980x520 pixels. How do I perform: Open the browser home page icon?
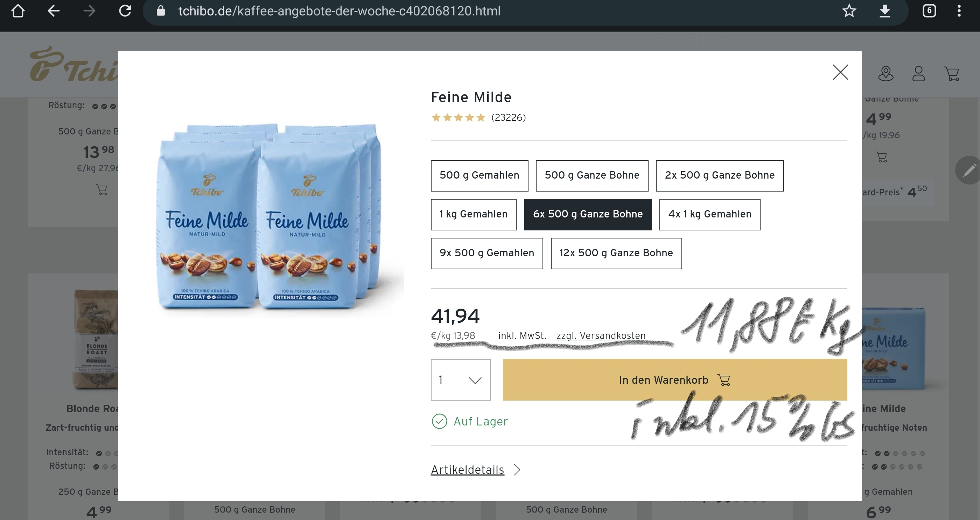(x=18, y=11)
